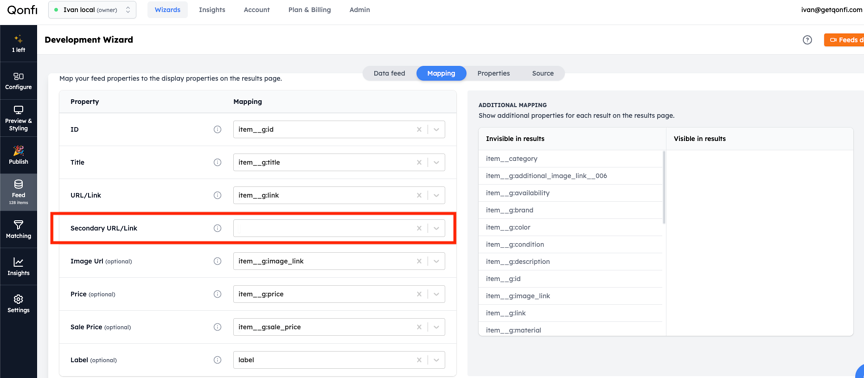Screen dimensions: 864x378
Task: Expand the Price mapping dropdown arrow
Action: [x=436, y=294]
